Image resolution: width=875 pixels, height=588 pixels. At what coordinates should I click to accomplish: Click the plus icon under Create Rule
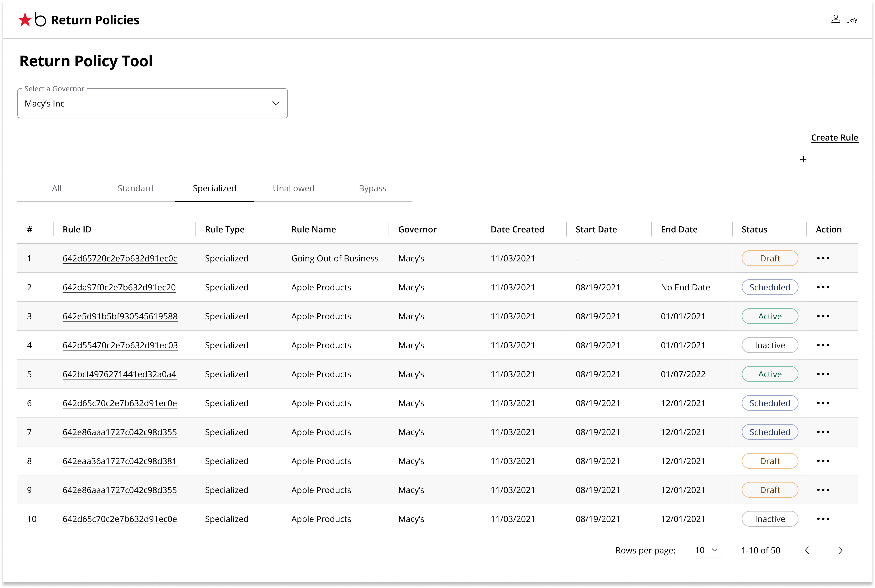(x=803, y=159)
